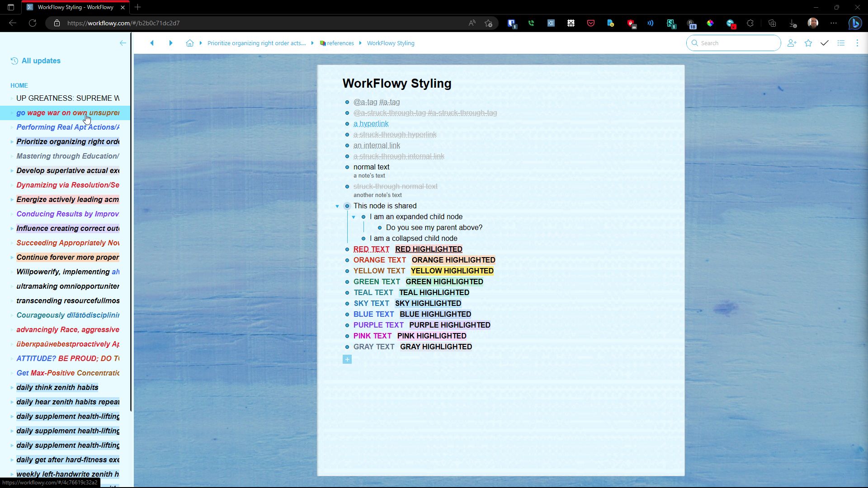
Task: Go to WorkFlowy home icon
Action: (189, 43)
